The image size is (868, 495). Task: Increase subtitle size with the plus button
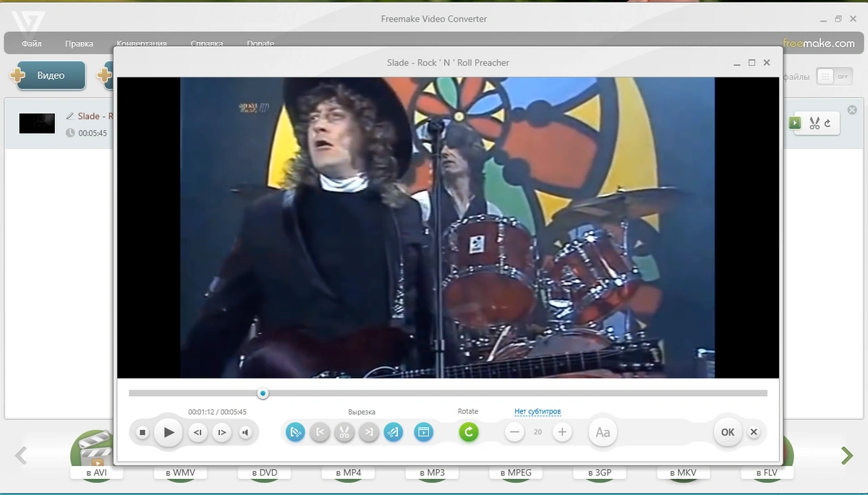[562, 433]
